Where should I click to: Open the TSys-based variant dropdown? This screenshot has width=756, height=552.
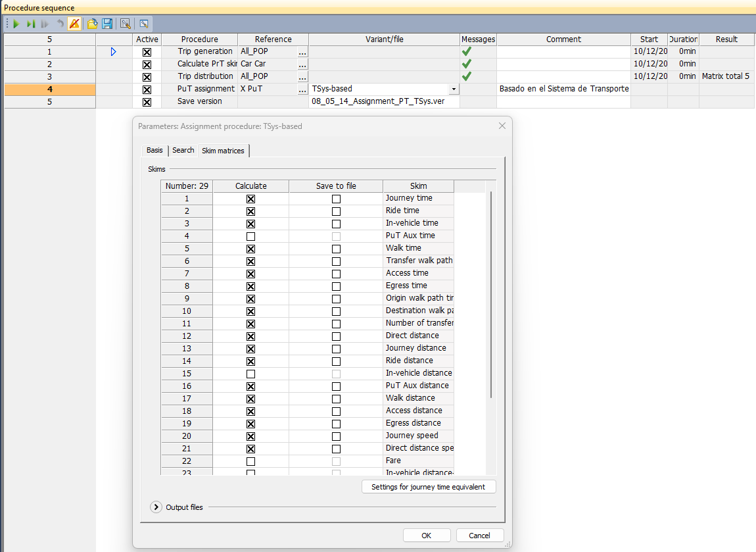pos(453,89)
